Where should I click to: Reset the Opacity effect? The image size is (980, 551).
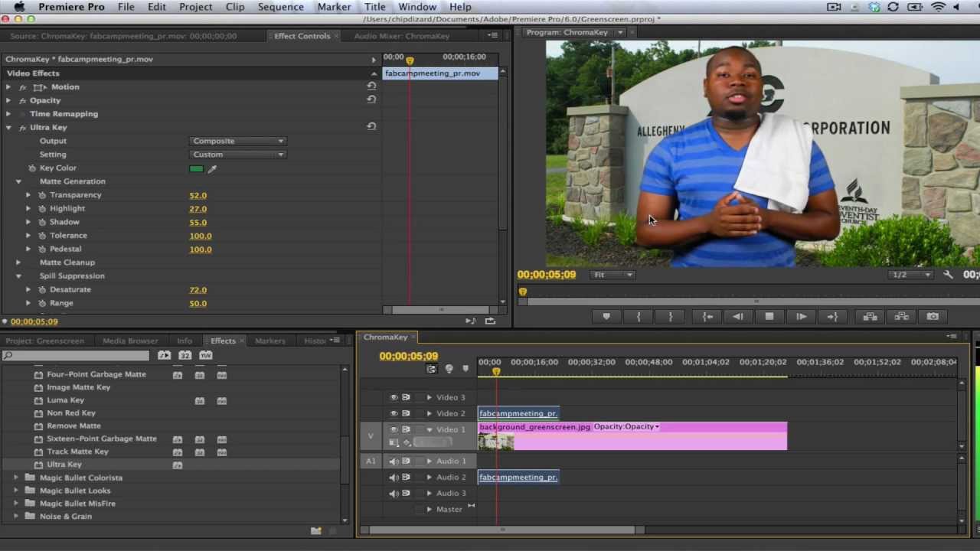coord(371,99)
